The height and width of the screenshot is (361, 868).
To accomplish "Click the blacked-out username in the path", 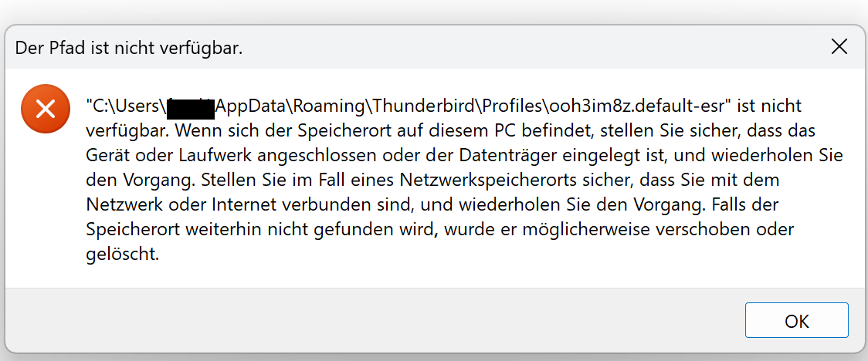I will (x=190, y=105).
